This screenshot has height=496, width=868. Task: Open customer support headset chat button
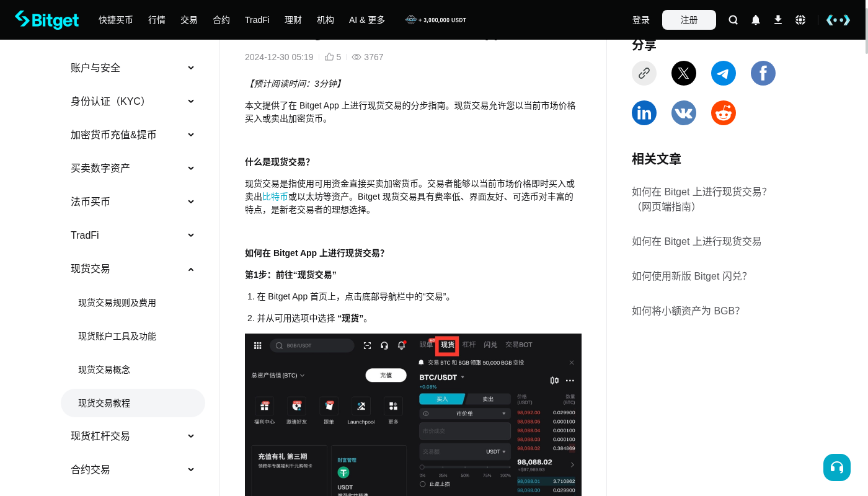pos(837,467)
